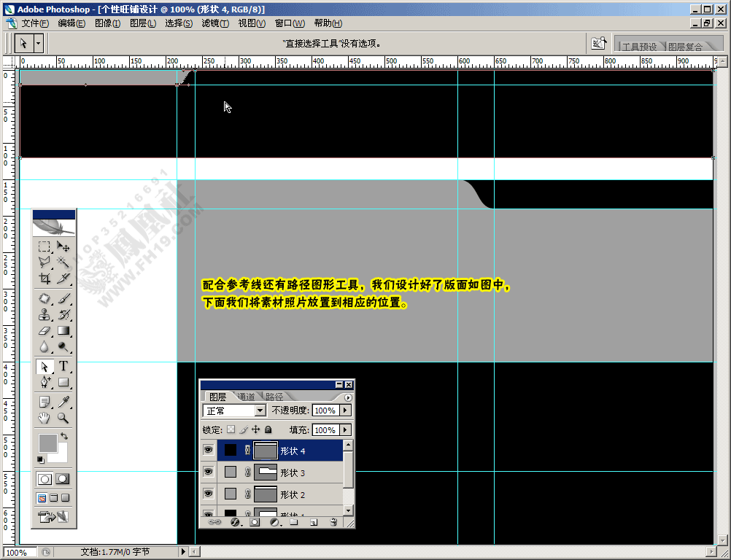Open the file browser icon in options bar
Image resolution: width=731 pixels, height=560 pixels.
click(x=599, y=43)
